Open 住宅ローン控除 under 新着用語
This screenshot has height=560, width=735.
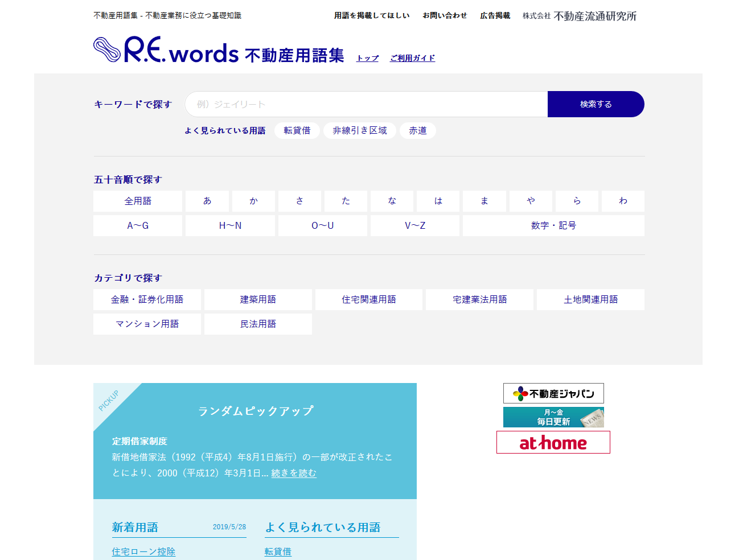click(x=143, y=551)
